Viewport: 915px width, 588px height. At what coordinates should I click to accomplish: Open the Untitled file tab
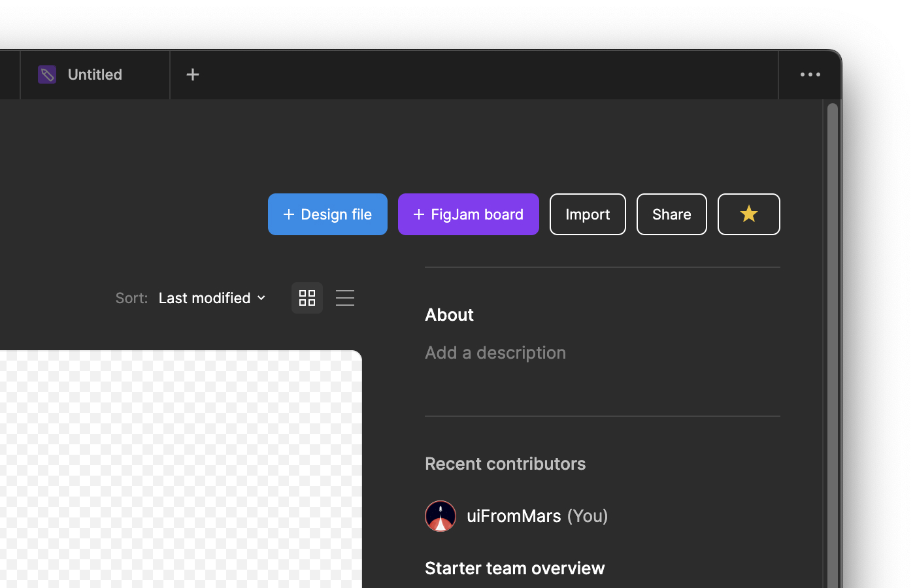95,74
